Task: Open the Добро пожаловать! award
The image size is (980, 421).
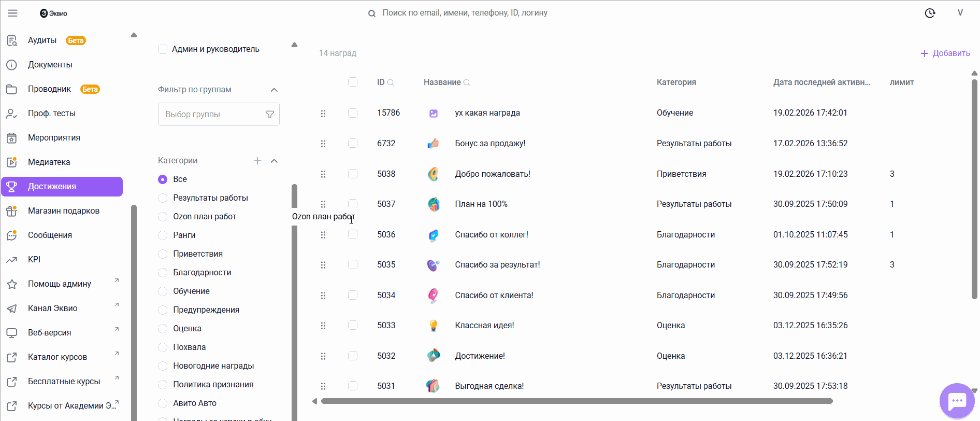Action: [492, 174]
